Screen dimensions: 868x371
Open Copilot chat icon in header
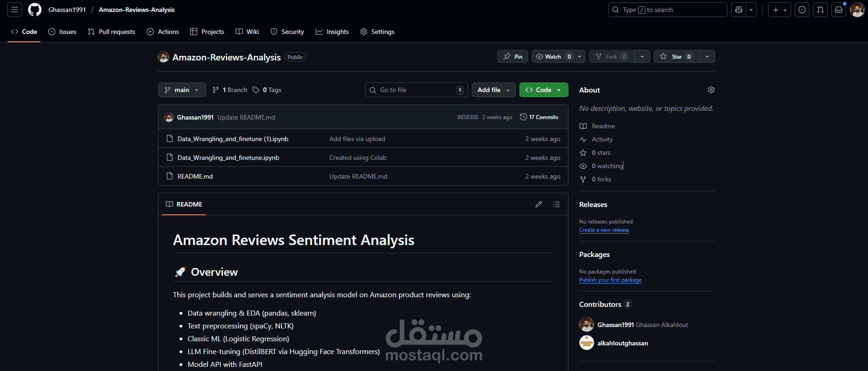pyautogui.click(x=739, y=10)
